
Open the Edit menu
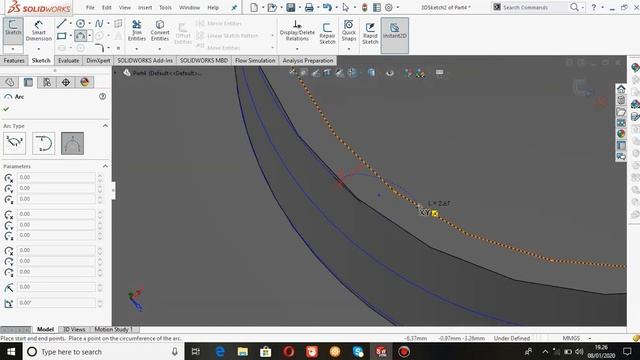pos(107,7)
